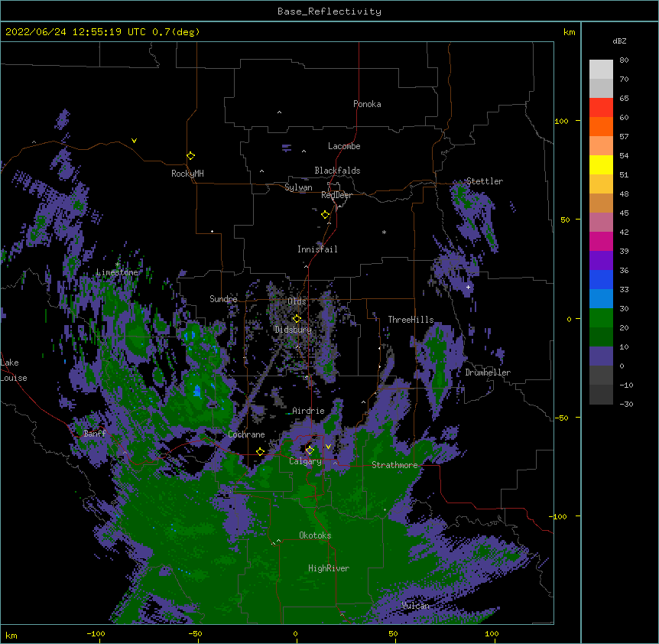
Task: Click the Cochrane town label
Action: (246, 434)
